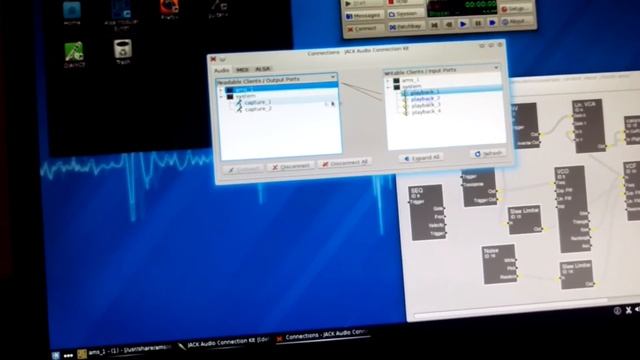This screenshot has width=640, height=360.
Task: Switch to the MIDI tab in Connections
Action: click(x=242, y=70)
